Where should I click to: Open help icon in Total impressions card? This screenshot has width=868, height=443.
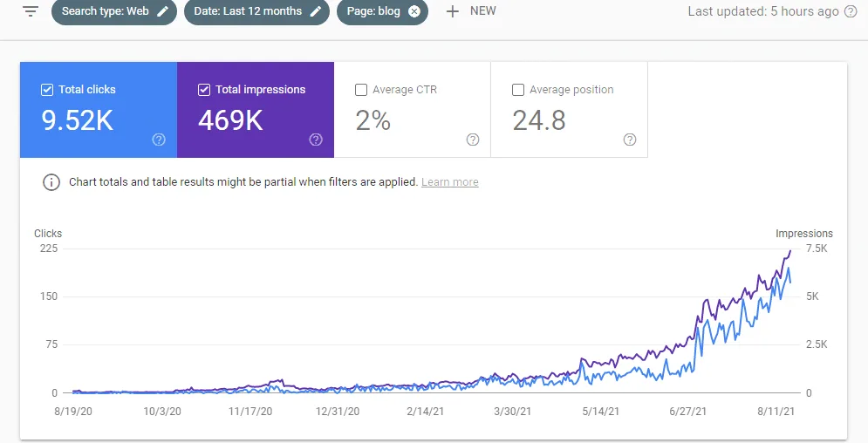click(316, 140)
